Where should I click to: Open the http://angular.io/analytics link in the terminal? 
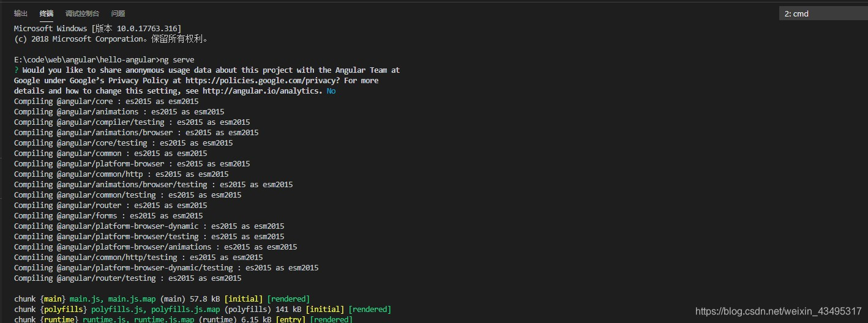click(x=263, y=91)
